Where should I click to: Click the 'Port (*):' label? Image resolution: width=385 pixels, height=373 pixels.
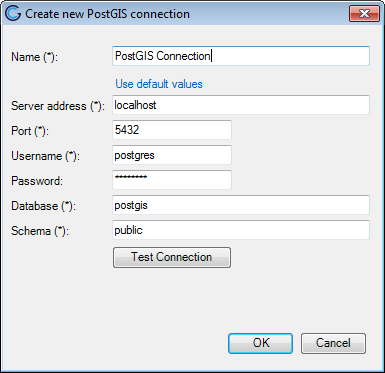[x=30, y=131]
